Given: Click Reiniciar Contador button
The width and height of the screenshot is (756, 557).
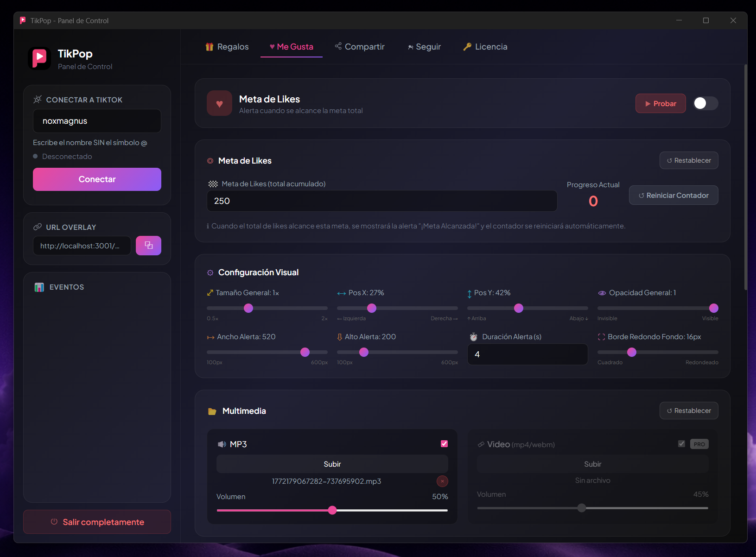Looking at the screenshot, I should click(x=673, y=196).
